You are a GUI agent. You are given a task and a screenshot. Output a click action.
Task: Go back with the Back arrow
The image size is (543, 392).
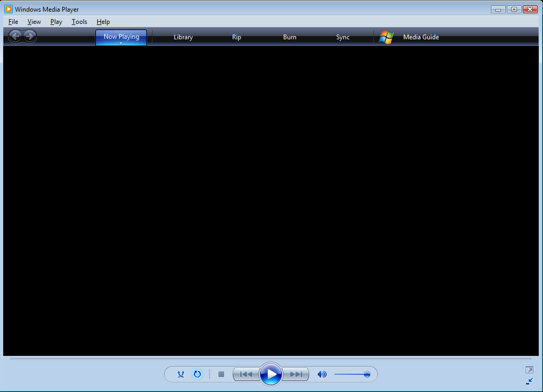coord(15,36)
